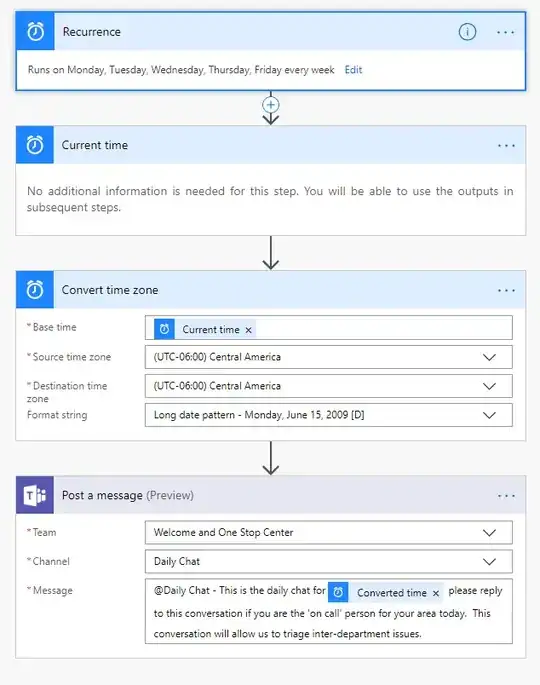540x685 pixels.
Task: Remove the Converted time token from Message
Action: 436,593
